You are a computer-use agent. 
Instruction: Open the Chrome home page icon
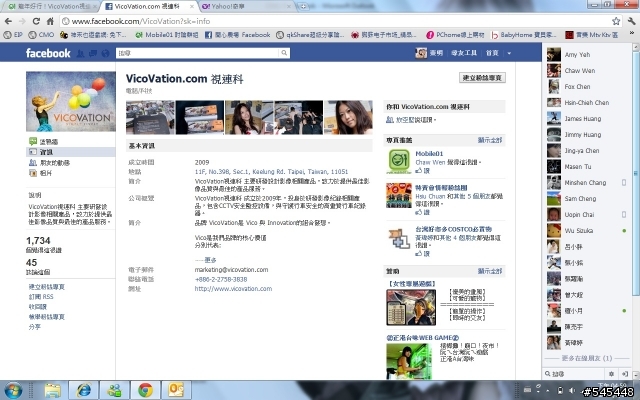50,21
